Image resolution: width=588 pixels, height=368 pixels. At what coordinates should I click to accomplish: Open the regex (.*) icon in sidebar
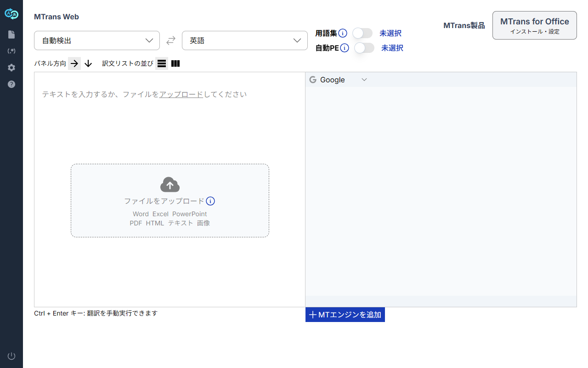pyautogui.click(x=11, y=51)
